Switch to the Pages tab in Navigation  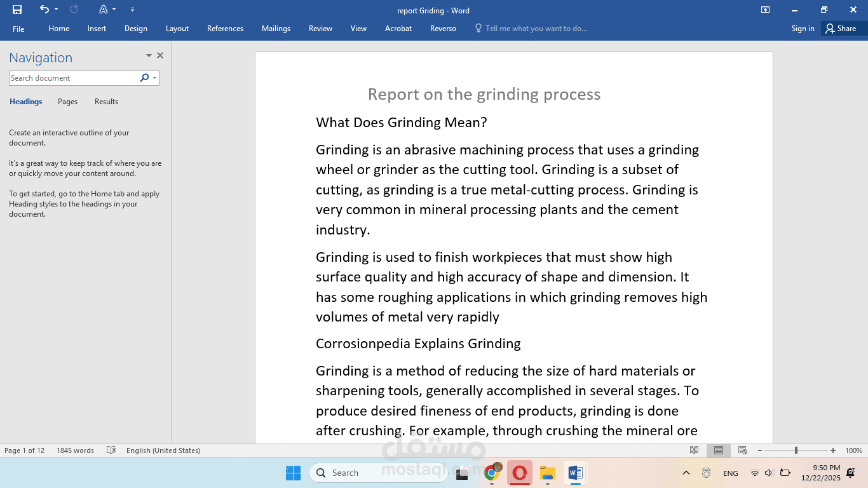(x=67, y=102)
